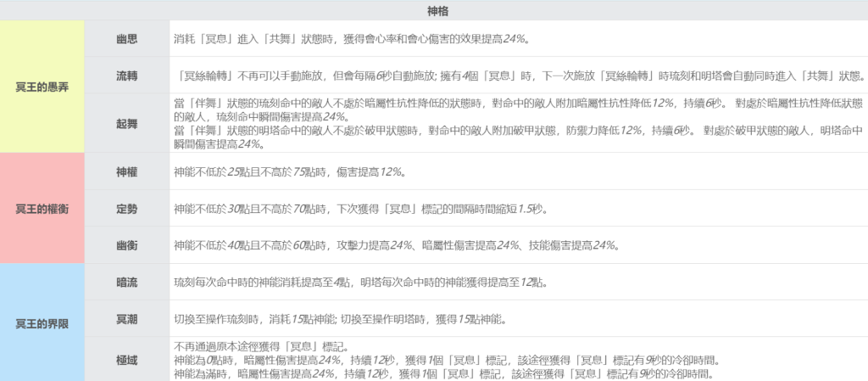Click the 幽衡 skill name cell
Screen dimensions: 868x381
(127, 245)
